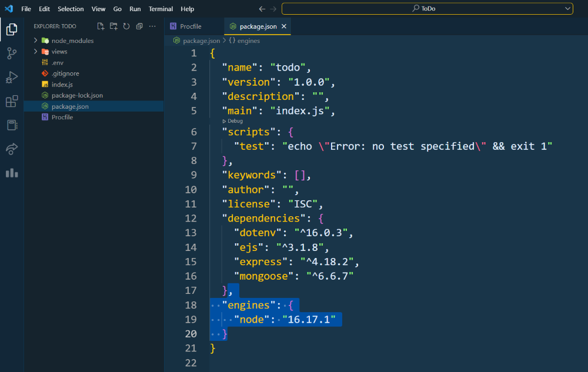Open the Run and Debug view

coord(12,78)
